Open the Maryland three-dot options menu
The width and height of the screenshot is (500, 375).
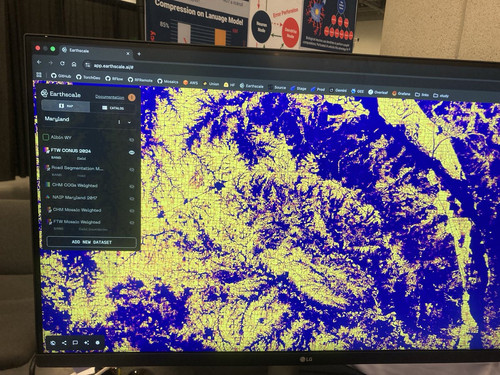pyautogui.click(x=119, y=122)
